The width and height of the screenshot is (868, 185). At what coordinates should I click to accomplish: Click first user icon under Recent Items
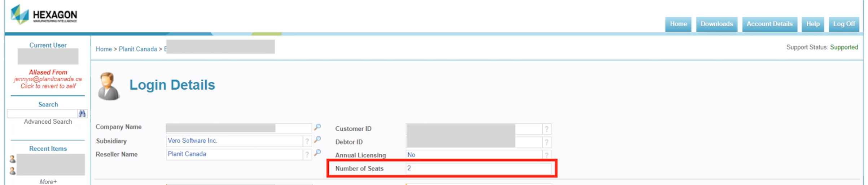click(x=13, y=159)
